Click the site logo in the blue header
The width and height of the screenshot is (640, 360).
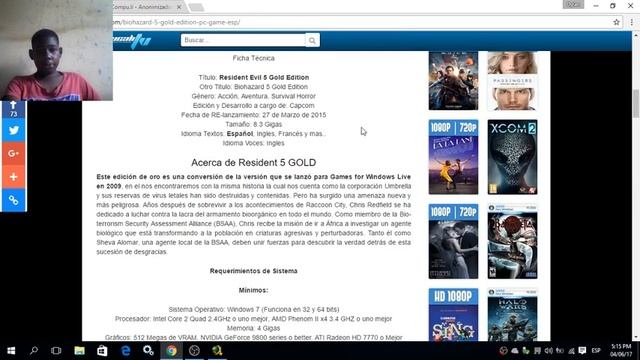pyautogui.click(x=132, y=40)
